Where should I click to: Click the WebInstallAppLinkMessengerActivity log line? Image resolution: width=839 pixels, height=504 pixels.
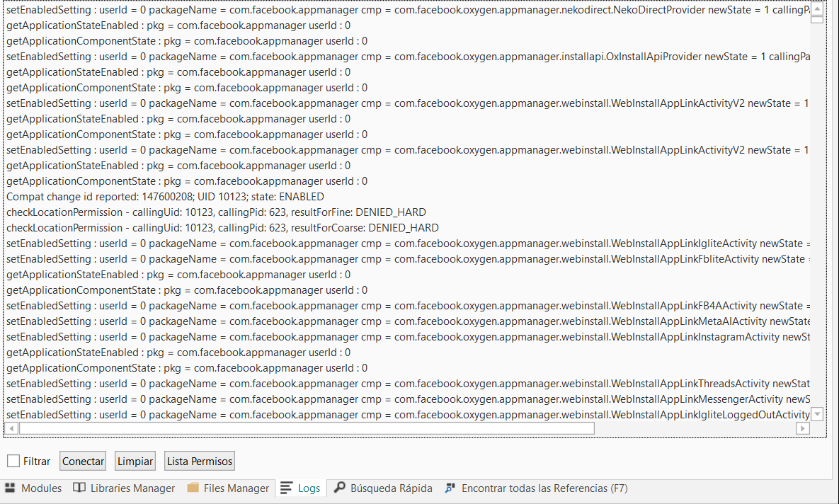tap(407, 399)
